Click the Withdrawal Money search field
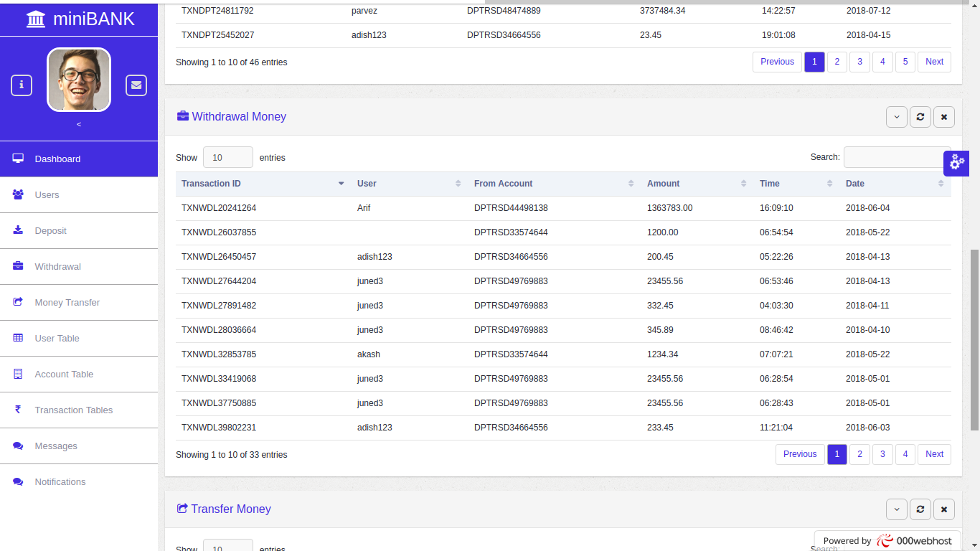This screenshot has width=980, height=551. 897,157
